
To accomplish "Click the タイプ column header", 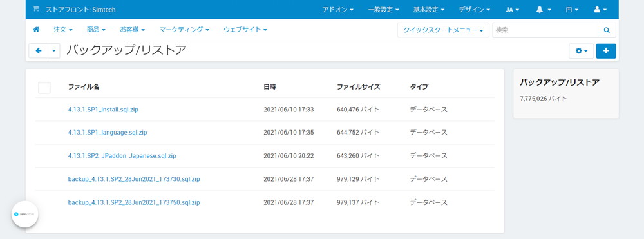I will point(419,87).
